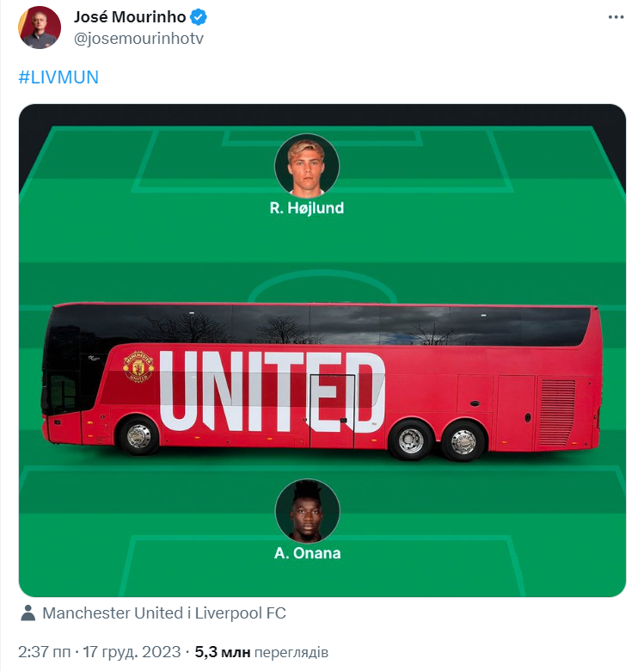Open José Mourinho's profile avatar
This screenshot has width=644, height=671.
click(40, 28)
